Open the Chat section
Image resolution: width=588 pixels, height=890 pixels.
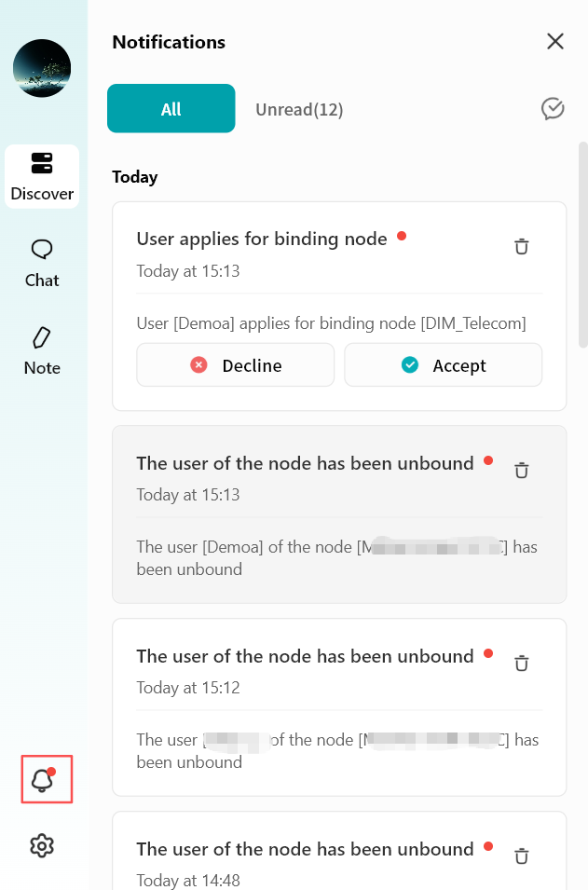coord(42,263)
